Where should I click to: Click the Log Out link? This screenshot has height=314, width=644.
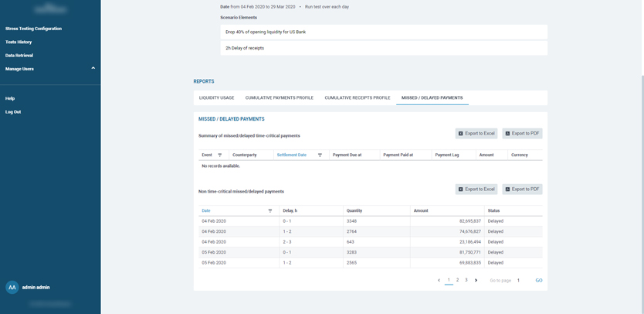click(x=13, y=112)
